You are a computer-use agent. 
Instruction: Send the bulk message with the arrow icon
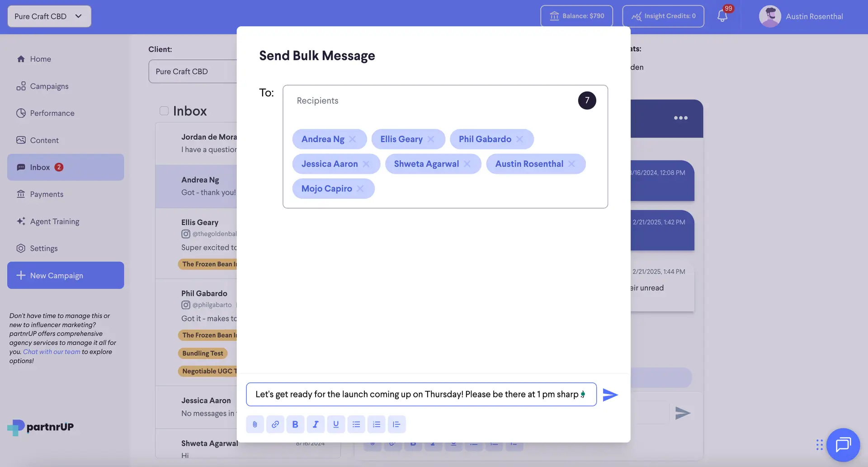coord(611,394)
